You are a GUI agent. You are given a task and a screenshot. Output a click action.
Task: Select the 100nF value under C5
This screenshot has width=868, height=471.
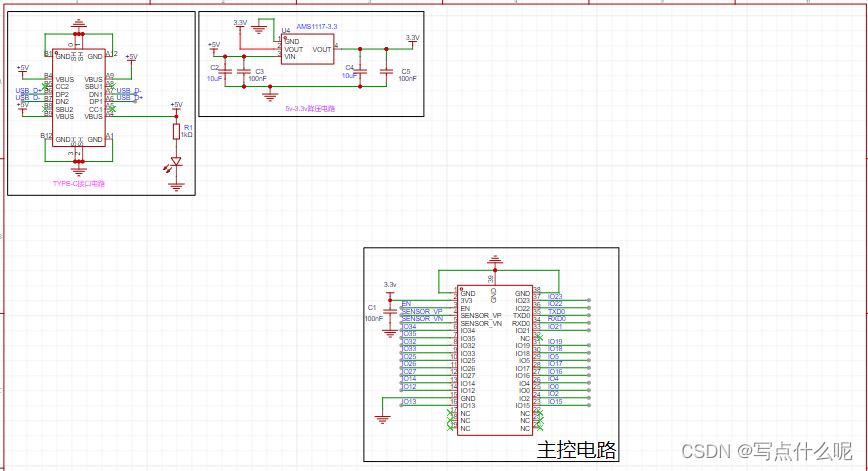click(x=407, y=79)
